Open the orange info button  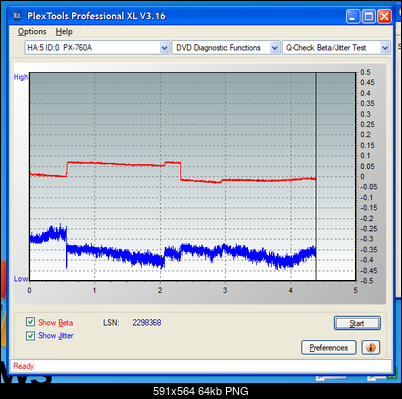pos(371,348)
